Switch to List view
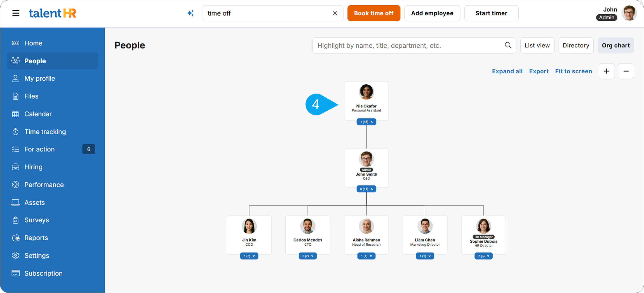The width and height of the screenshot is (644, 293). point(537,45)
